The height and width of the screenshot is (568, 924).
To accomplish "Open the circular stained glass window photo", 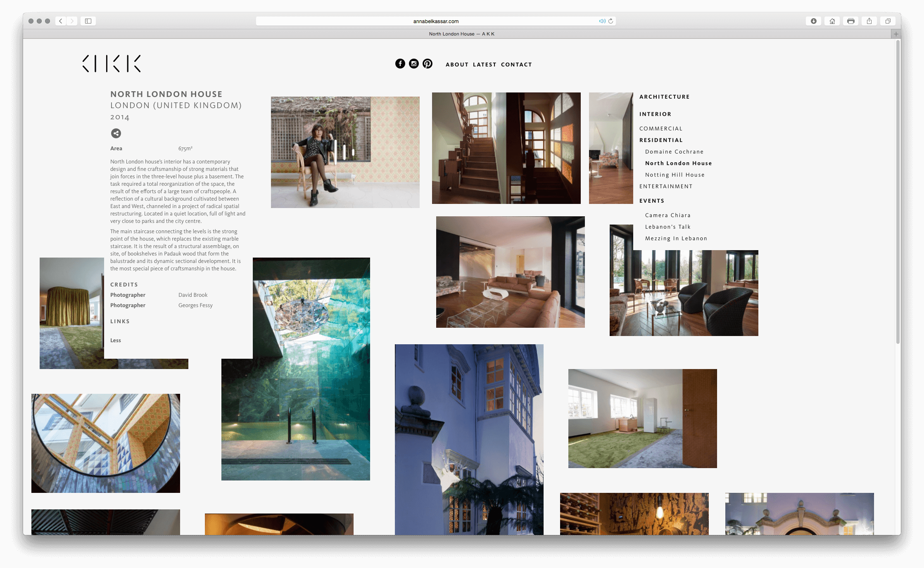I will [x=106, y=443].
